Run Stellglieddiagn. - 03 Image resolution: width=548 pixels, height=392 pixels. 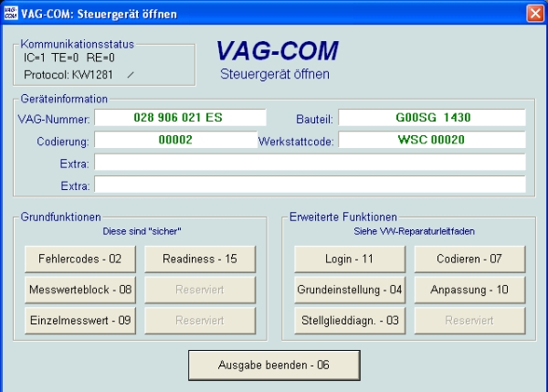coord(350,321)
